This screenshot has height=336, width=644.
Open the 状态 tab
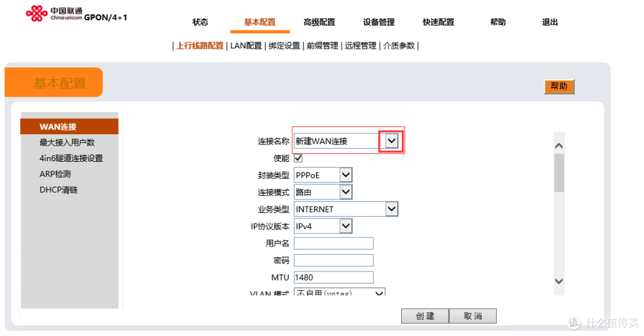pos(200,22)
